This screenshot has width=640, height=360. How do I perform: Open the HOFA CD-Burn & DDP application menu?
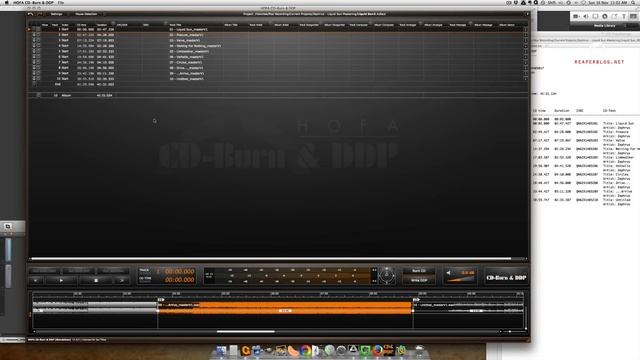pos(33,2)
